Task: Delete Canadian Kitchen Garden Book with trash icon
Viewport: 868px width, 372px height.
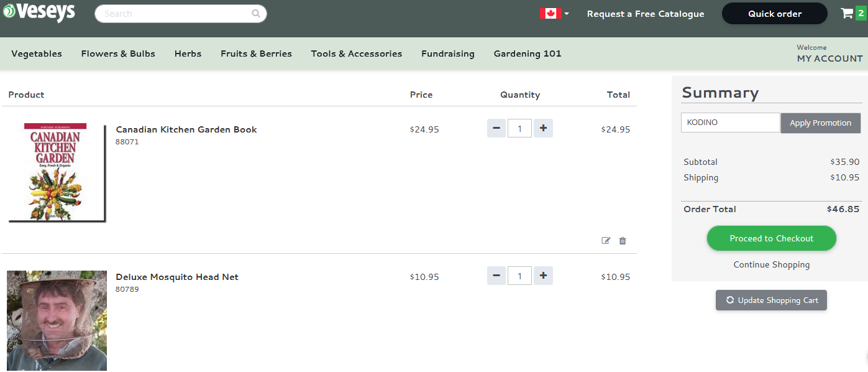Action: click(623, 241)
